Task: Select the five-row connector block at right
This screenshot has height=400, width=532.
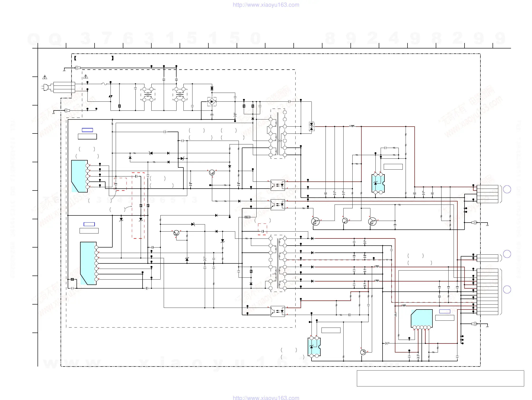Action: coord(487,194)
